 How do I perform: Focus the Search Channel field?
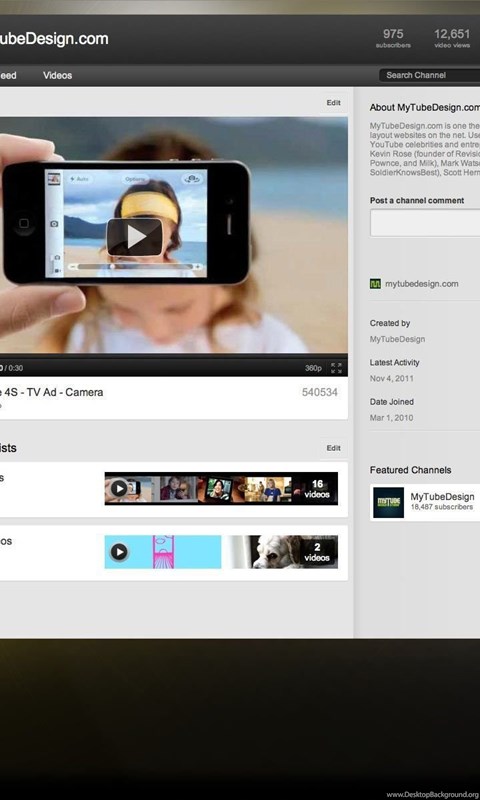click(x=430, y=75)
